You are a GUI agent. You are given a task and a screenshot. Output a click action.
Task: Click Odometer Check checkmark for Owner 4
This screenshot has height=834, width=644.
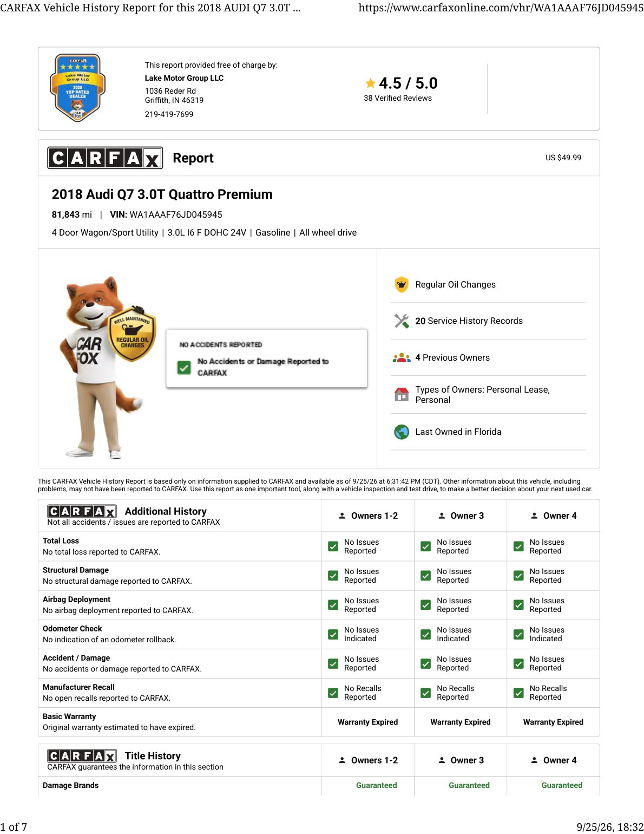[x=518, y=634]
